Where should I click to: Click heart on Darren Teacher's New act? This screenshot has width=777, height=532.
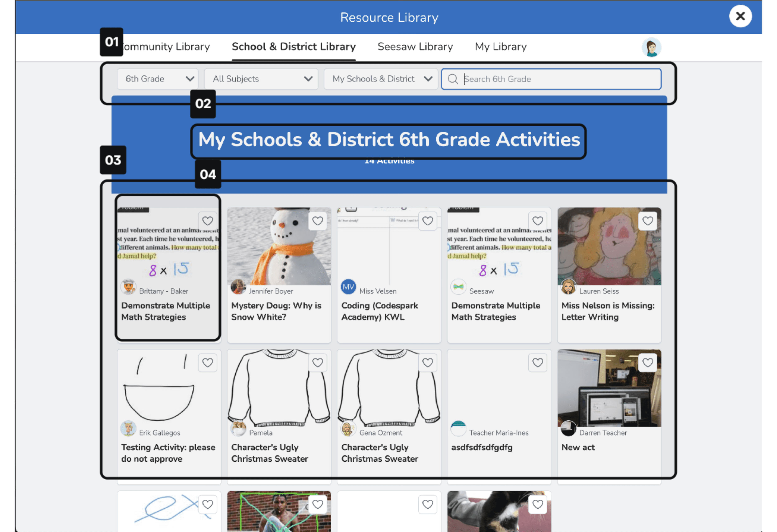(x=647, y=362)
